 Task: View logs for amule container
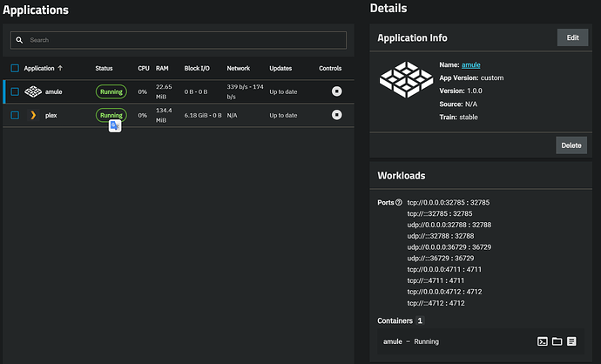tap(571, 341)
